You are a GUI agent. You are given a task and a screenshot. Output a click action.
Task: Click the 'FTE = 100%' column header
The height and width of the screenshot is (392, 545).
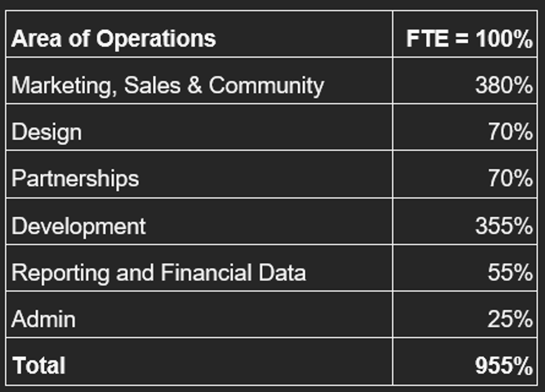[x=469, y=39]
